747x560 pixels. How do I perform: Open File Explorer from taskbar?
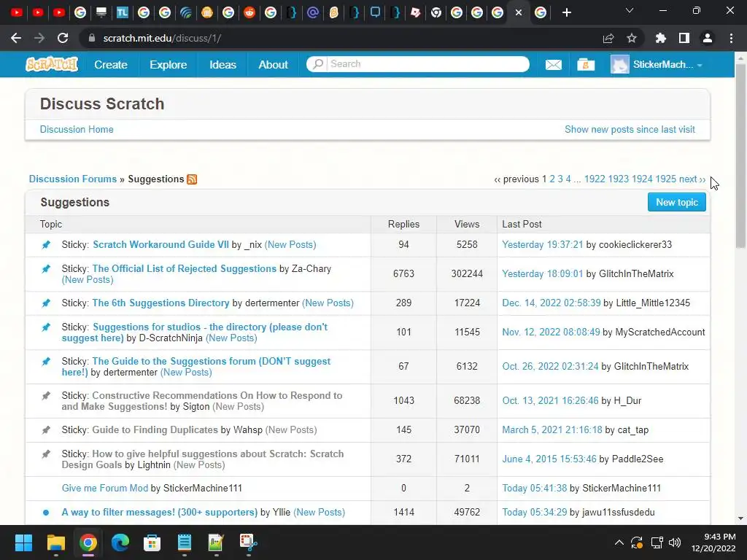pos(55,542)
